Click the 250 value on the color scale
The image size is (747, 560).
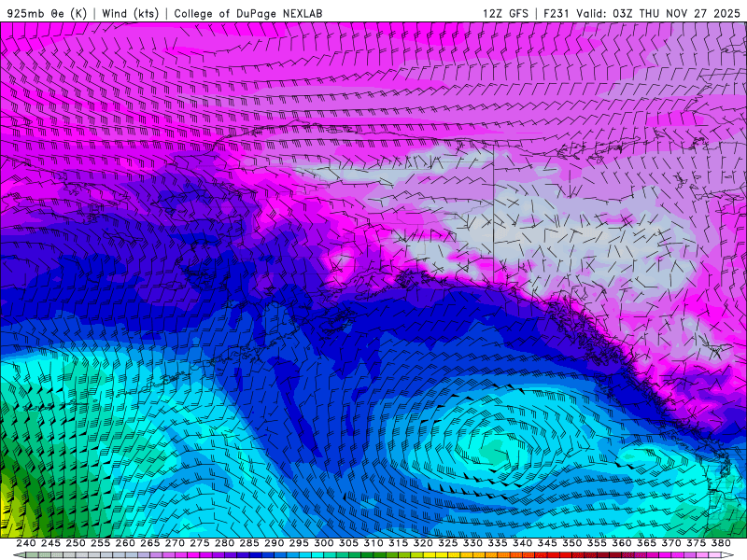click(76, 543)
